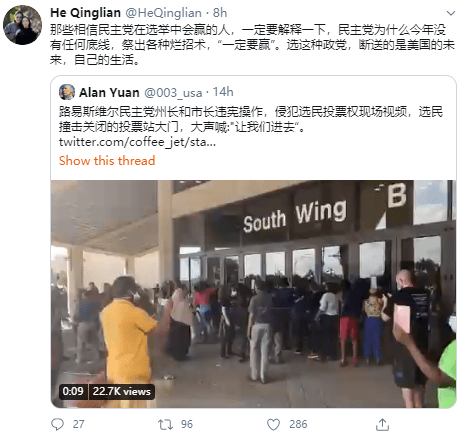Click the 14h quoted tweet timestamp
The height and width of the screenshot is (440, 467).
tap(223, 92)
